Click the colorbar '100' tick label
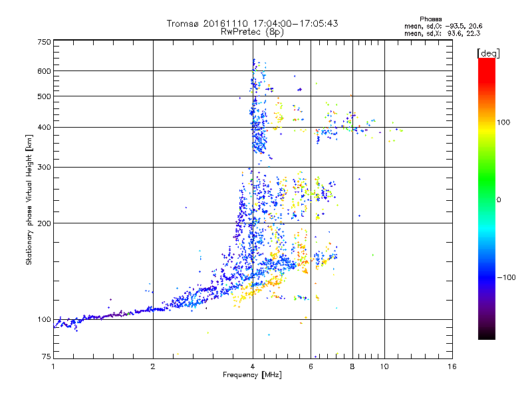Image resolution: width=532 pixels, height=399 pixels. (503, 122)
